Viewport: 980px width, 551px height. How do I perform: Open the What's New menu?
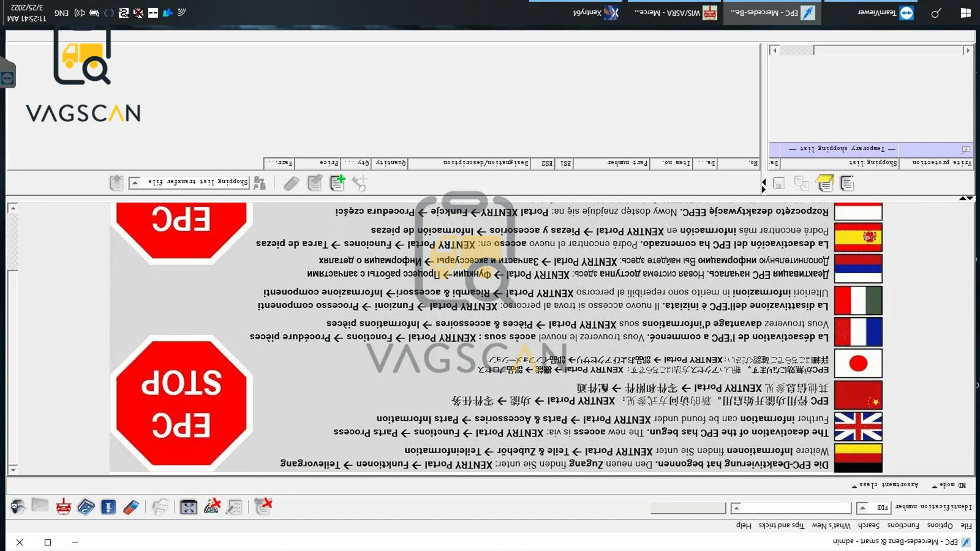click(x=831, y=525)
